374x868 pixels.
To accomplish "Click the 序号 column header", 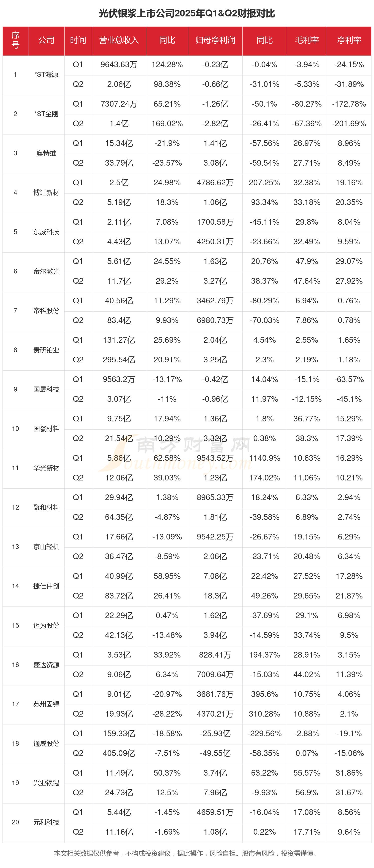I will coord(15,40).
